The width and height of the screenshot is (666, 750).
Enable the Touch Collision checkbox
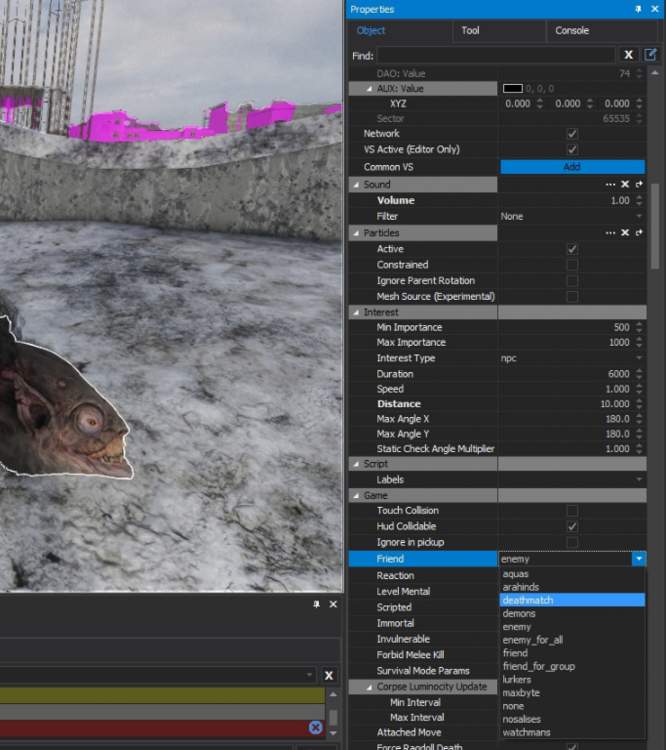pyautogui.click(x=572, y=511)
